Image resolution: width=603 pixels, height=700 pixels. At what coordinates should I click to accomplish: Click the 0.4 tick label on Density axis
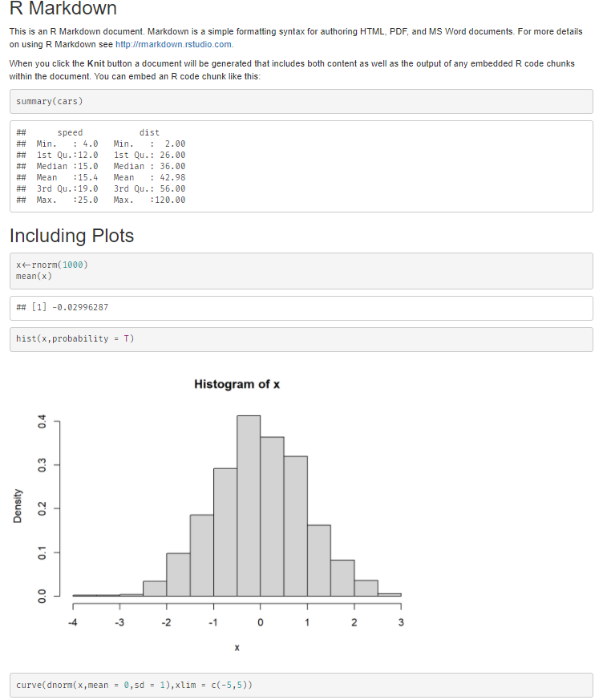coord(42,421)
